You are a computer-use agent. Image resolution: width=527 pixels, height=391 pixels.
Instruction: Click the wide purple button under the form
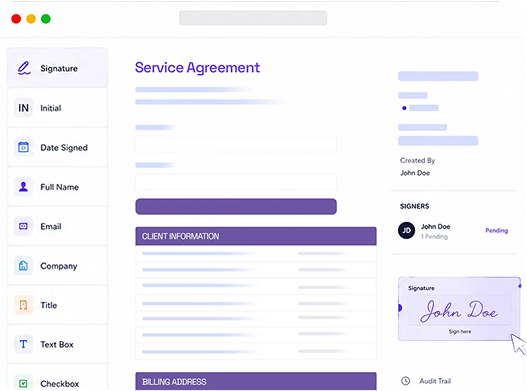pyautogui.click(x=236, y=206)
